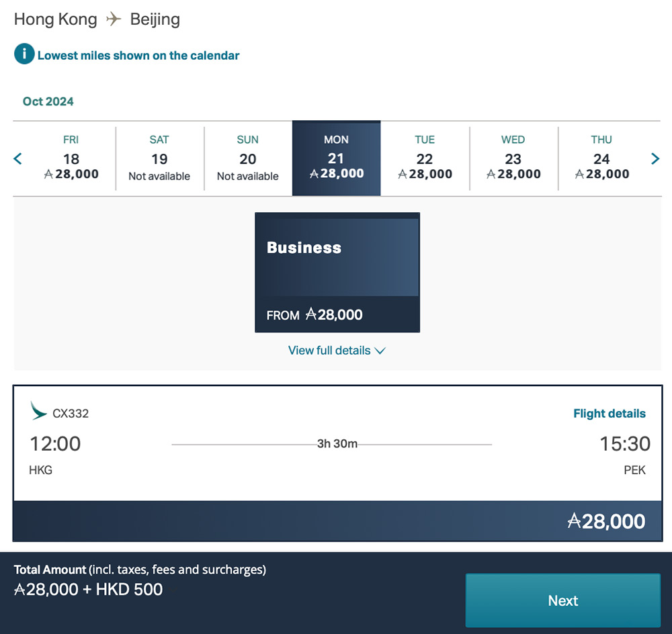This screenshot has width=672, height=634.
Task: Expand View full details chevron
Action: pyautogui.click(x=380, y=351)
